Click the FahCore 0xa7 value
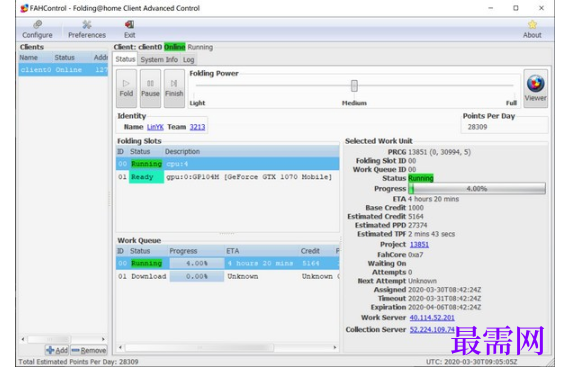563x372 pixels. click(x=415, y=255)
